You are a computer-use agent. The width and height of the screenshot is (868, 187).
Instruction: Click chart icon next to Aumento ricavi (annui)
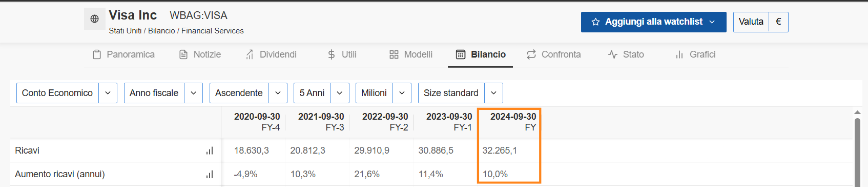[210, 174]
